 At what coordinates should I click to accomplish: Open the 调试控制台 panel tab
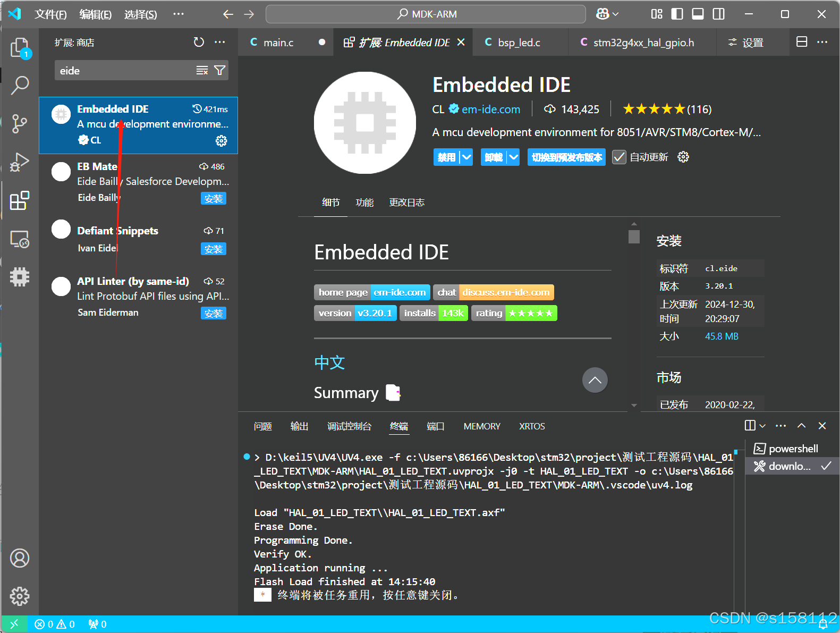tap(350, 426)
